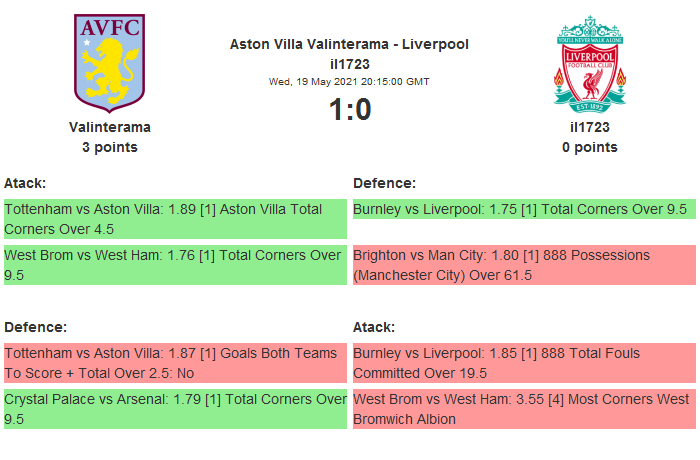Click the match date Wed, 19 May 2021
This screenshot has width=700, height=460.
pyautogui.click(x=349, y=81)
